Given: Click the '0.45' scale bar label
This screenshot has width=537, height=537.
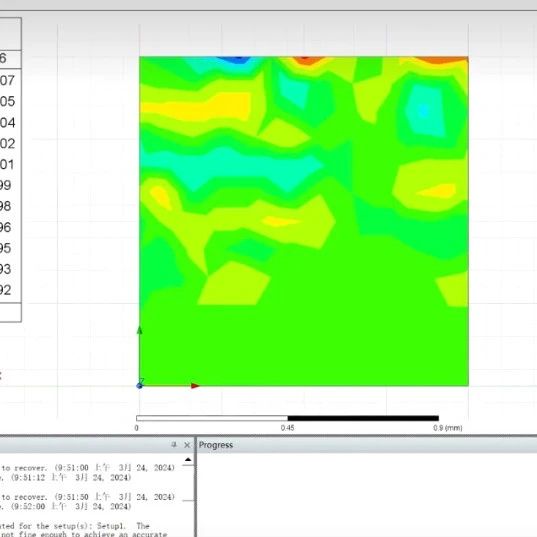Looking at the screenshot, I should click(x=287, y=428).
